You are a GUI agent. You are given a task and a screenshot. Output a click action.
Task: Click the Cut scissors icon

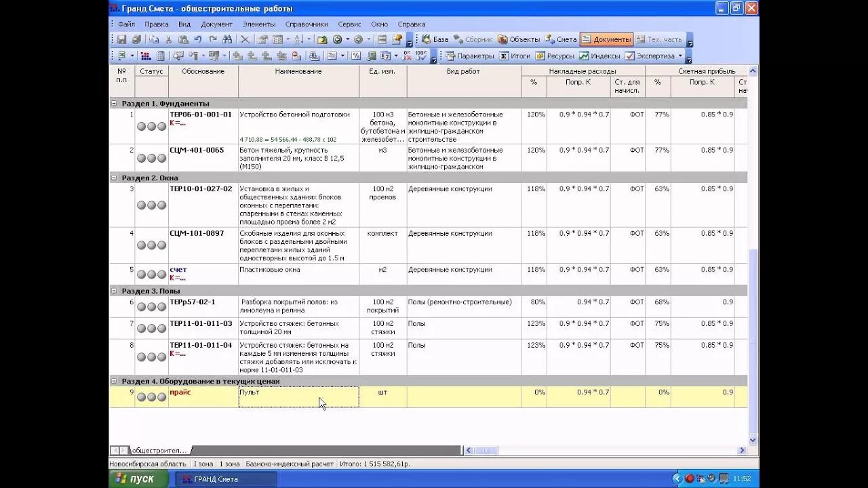pyautogui.click(x=168, y=39)
